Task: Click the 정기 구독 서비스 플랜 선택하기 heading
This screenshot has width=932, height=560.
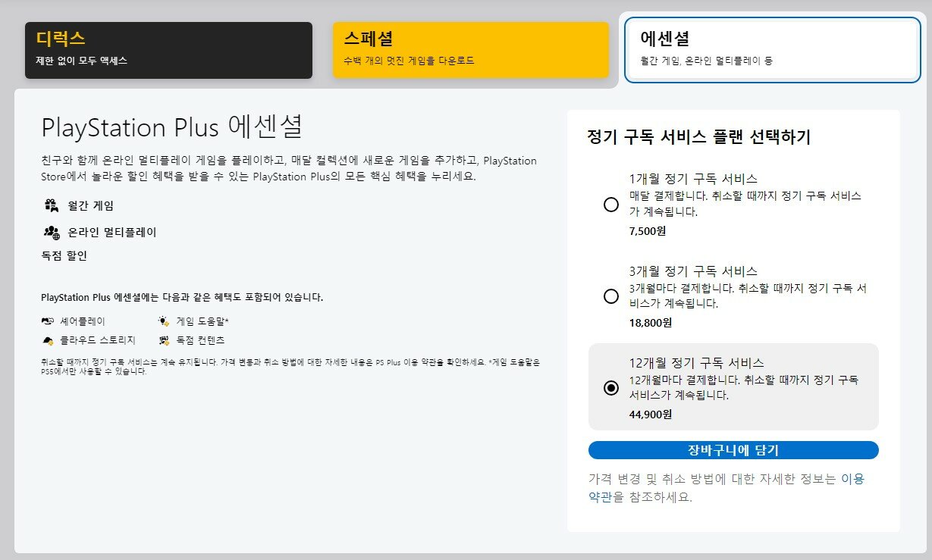Action: click(698, 137)
